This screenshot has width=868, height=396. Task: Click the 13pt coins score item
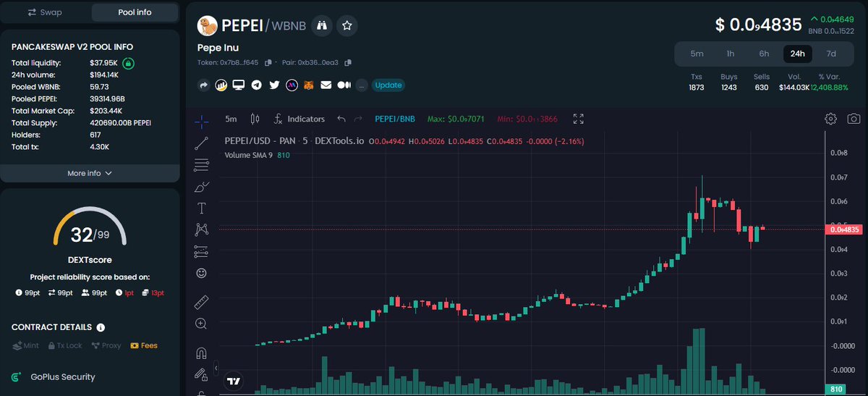point(153,292)
